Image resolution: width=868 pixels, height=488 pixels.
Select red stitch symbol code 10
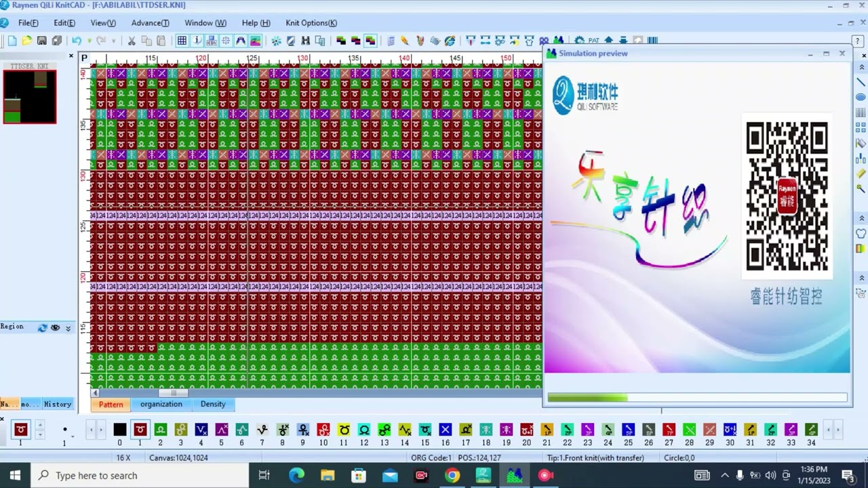click(x=323, y=430)
